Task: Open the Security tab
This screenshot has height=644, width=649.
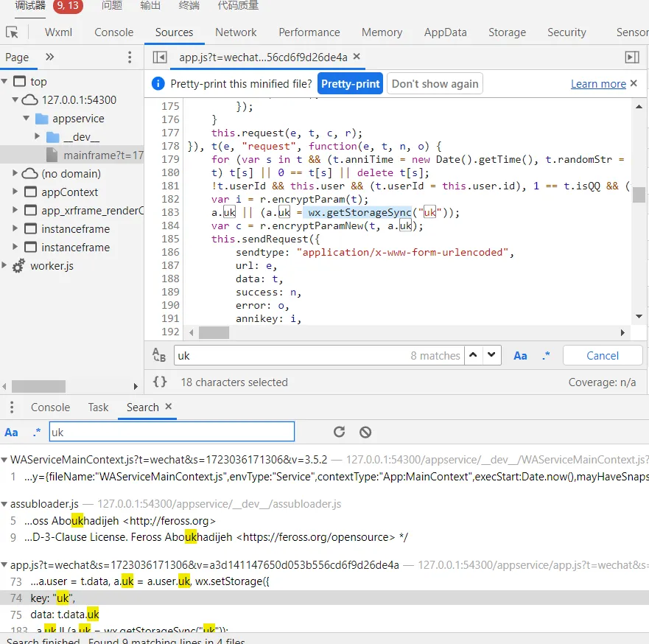Action: [x=566, y=32]
